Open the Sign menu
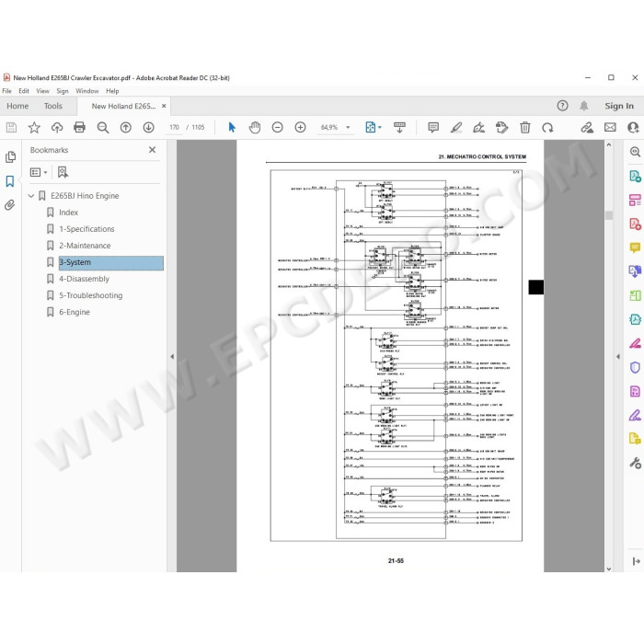644x644 pixels. tap(63, 91)
